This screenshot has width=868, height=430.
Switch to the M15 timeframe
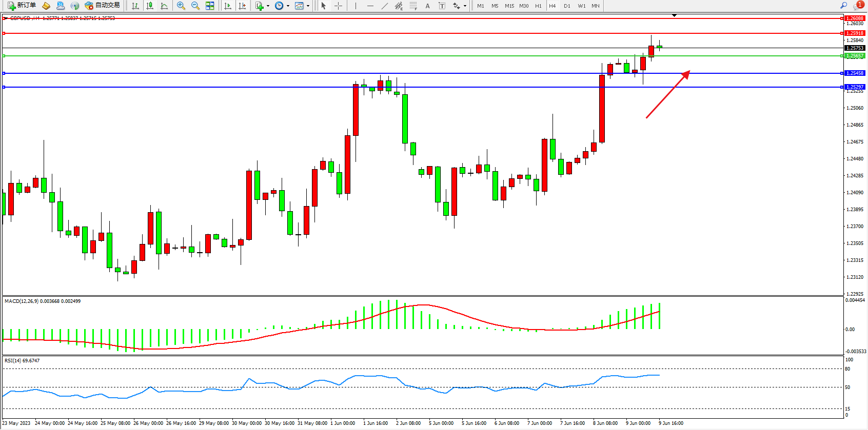pos(509,6)
